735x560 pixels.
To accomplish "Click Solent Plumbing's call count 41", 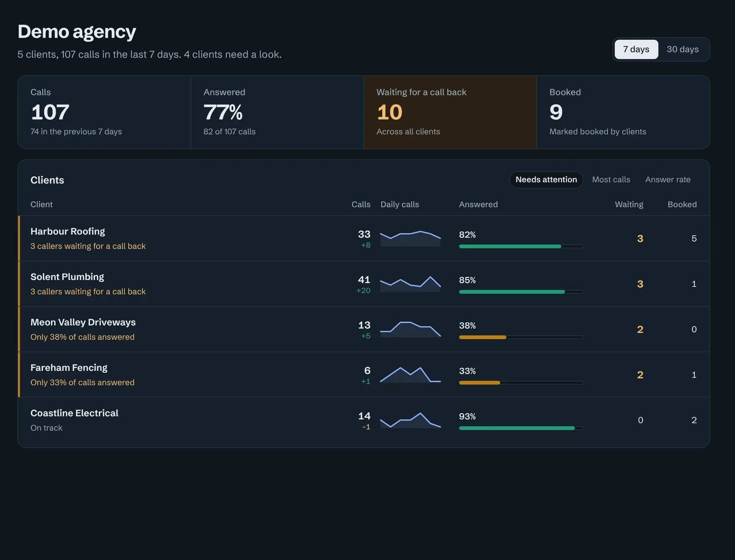I will (364, 280).
